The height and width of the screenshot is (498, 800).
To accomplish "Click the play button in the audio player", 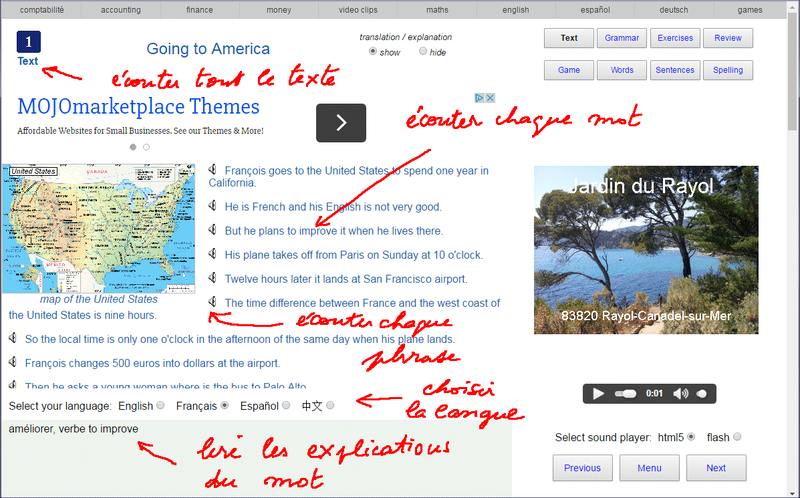I will (x=598, y=393).
